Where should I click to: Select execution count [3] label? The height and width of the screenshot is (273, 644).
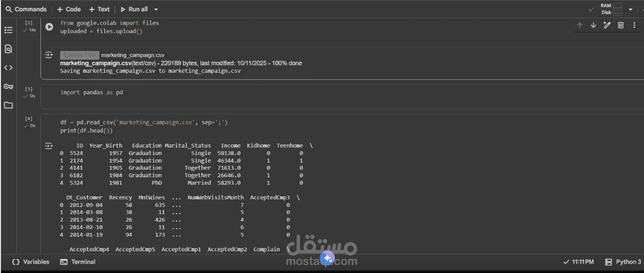point(29,89)
